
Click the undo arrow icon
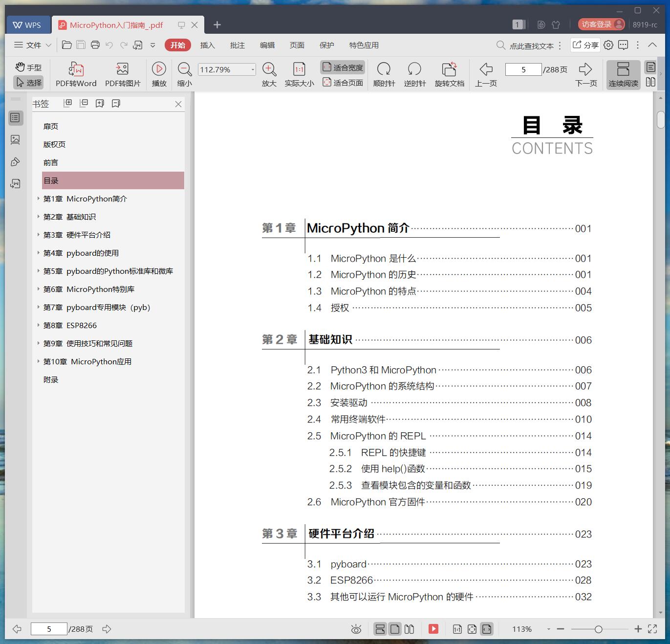pyautogui.click(x=109, y=45)
